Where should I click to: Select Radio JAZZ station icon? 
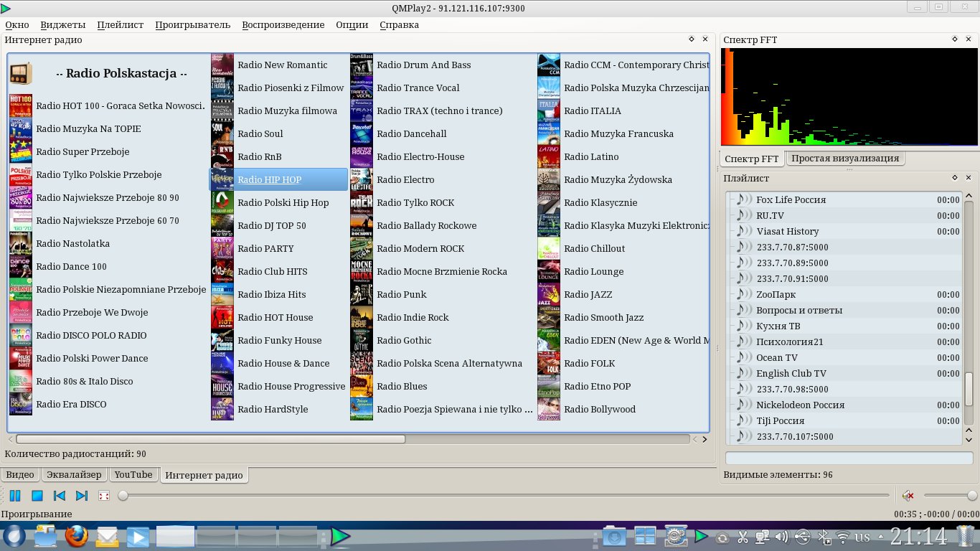[x=549, y=294]
